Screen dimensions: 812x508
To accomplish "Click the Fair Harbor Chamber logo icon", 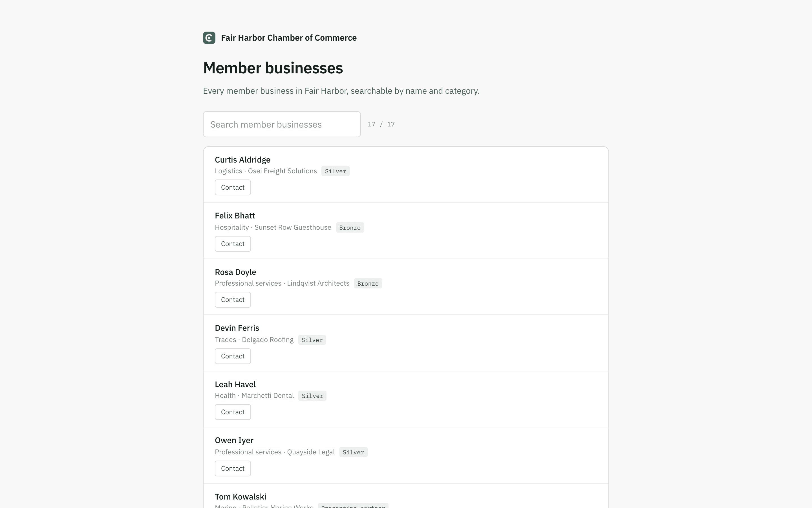I will [209, 38].
